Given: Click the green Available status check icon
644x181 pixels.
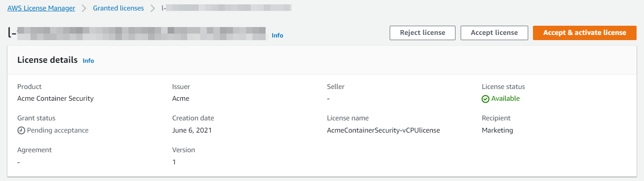Looking at the screenshot, I should pos(486,99).
